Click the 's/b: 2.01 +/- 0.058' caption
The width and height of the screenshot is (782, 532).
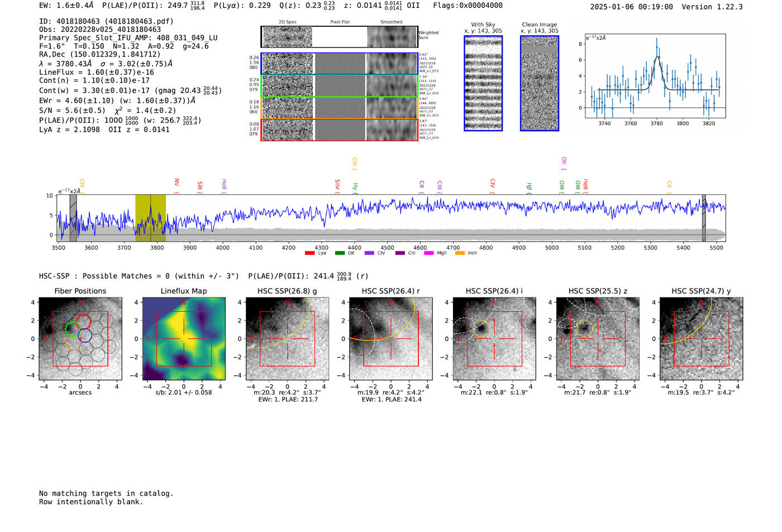184,392
